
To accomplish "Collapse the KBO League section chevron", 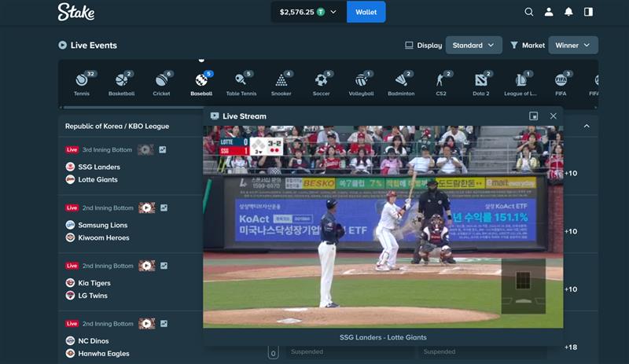I will [587, 126].
